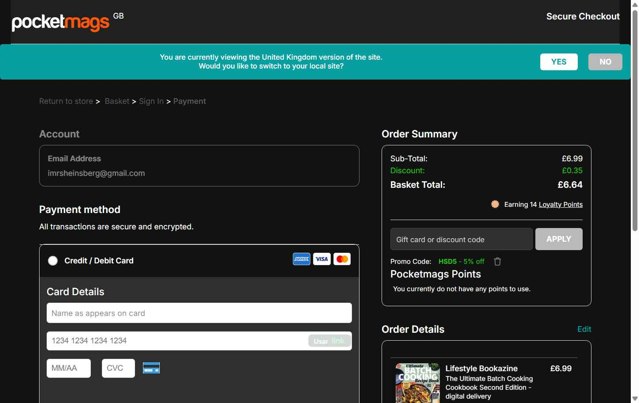Image resolution: width=639 pixels, height=403 pixels.
Task: Focus the MM/AA expiry date field
Action: point(68,368)
